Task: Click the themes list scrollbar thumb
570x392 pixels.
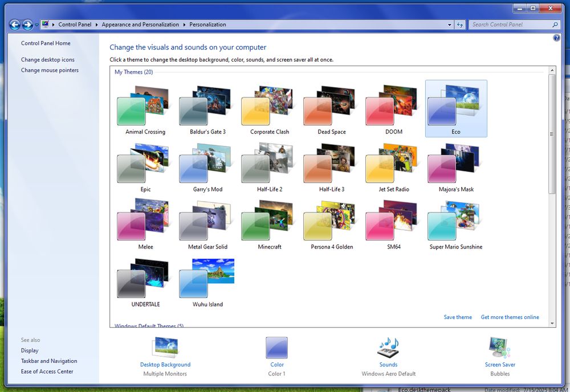Action: coord(552,134)
